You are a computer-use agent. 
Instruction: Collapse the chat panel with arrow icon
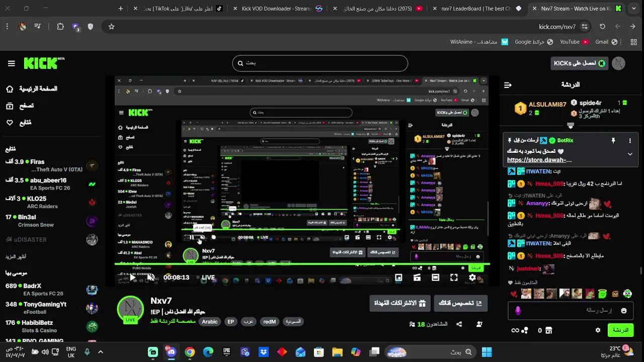click(508, 85)
